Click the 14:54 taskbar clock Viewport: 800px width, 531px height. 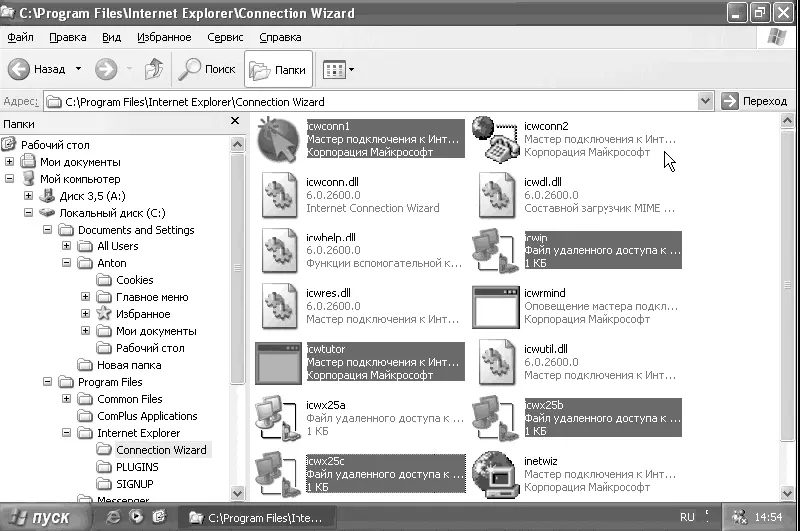click(768, 517)
